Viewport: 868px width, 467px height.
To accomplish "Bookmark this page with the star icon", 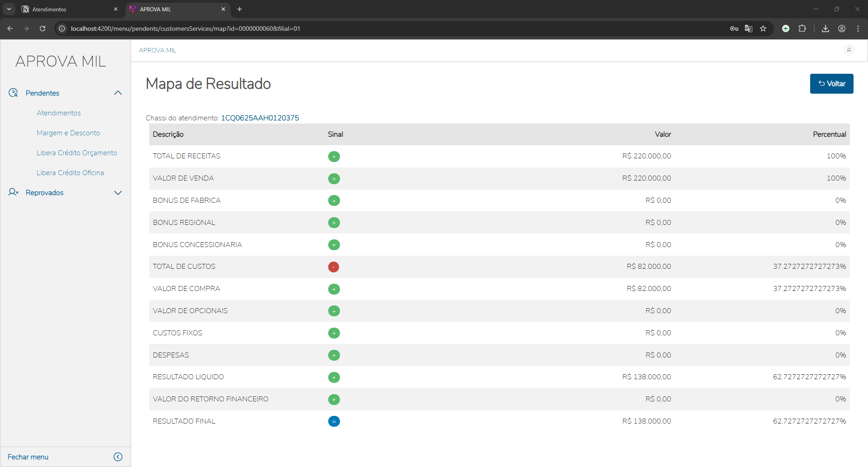I will coord(763,29).
